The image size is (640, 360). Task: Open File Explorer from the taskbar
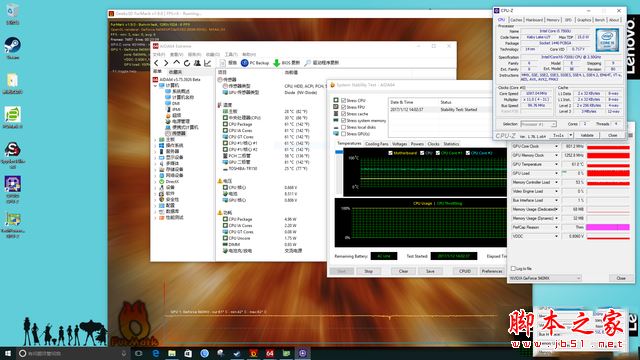pyautogui.click(x=172, y=353)
